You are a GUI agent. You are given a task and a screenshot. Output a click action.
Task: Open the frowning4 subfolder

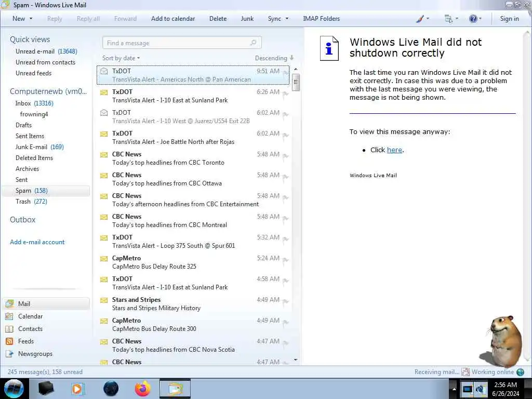(x=34, y=114)
